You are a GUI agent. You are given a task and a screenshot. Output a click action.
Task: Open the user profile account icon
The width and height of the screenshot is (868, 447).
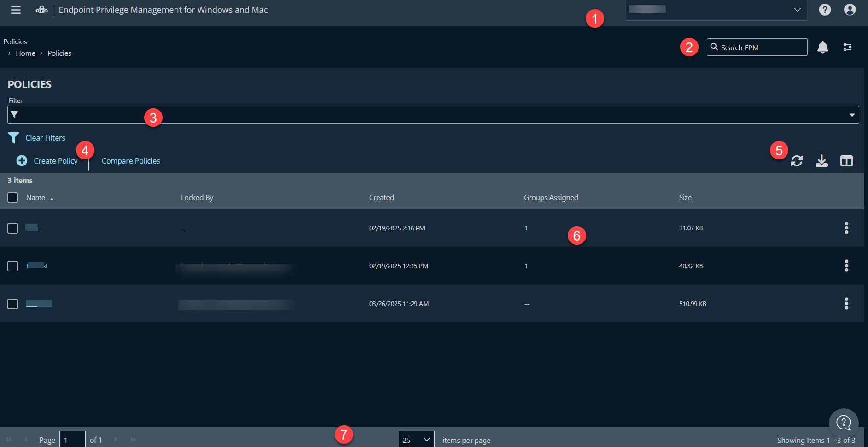pyautogui.click(x=850, y=10)
